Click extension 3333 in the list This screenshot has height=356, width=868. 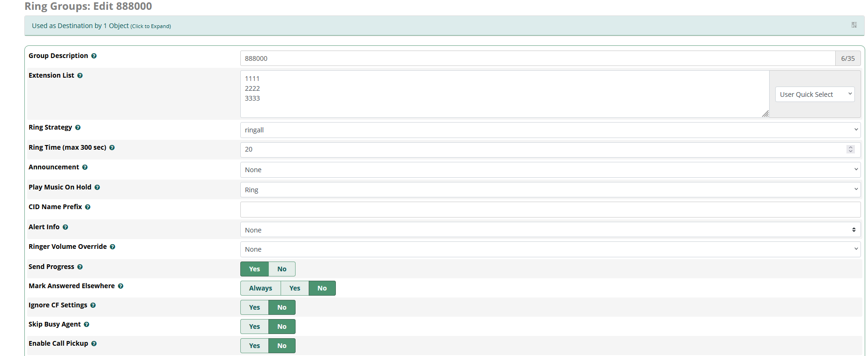[x=252, y=98]
